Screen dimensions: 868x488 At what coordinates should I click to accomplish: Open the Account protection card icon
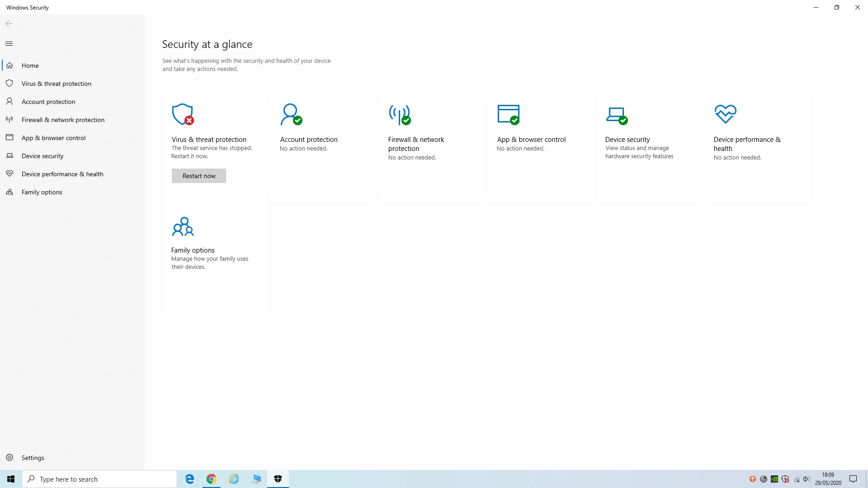(291, 114)
